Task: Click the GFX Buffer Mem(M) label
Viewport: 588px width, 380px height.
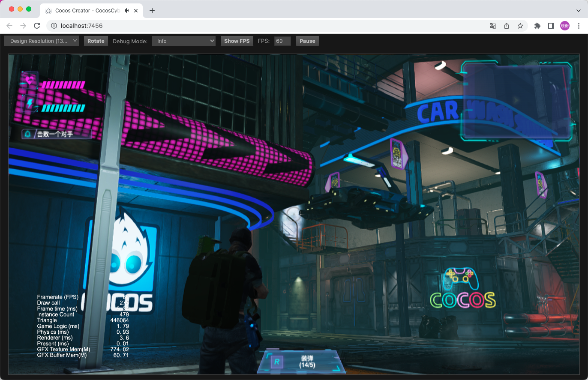Action: click(x=62, y=355)
